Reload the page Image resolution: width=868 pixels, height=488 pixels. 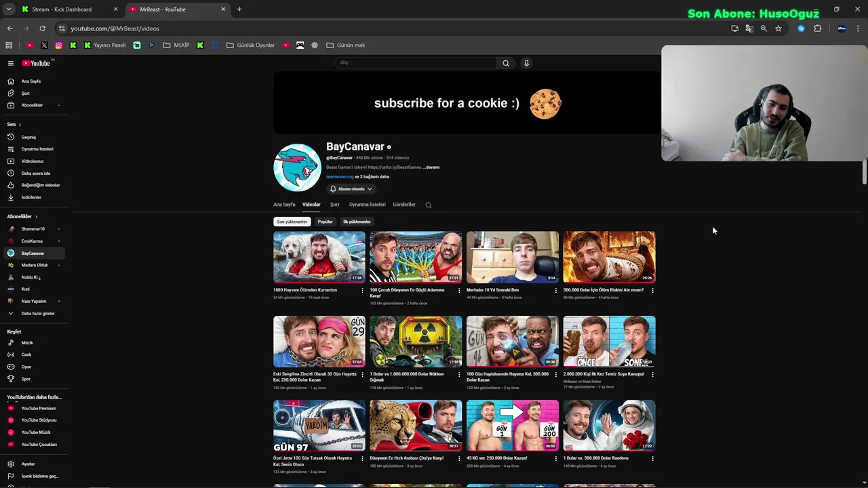(42, 28)
